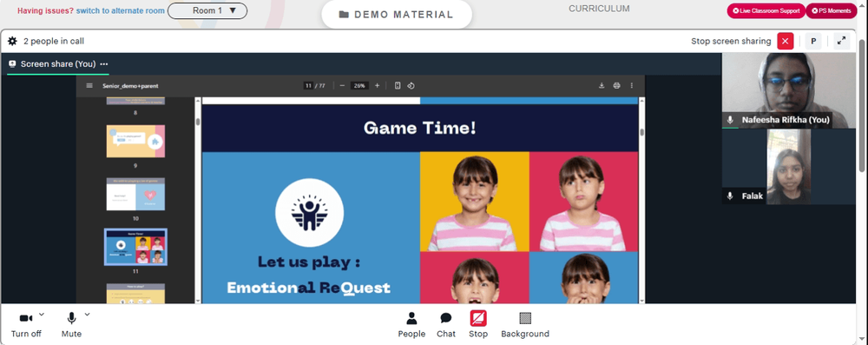Open the People panel

pyautogui.click(x=411, y=324)
